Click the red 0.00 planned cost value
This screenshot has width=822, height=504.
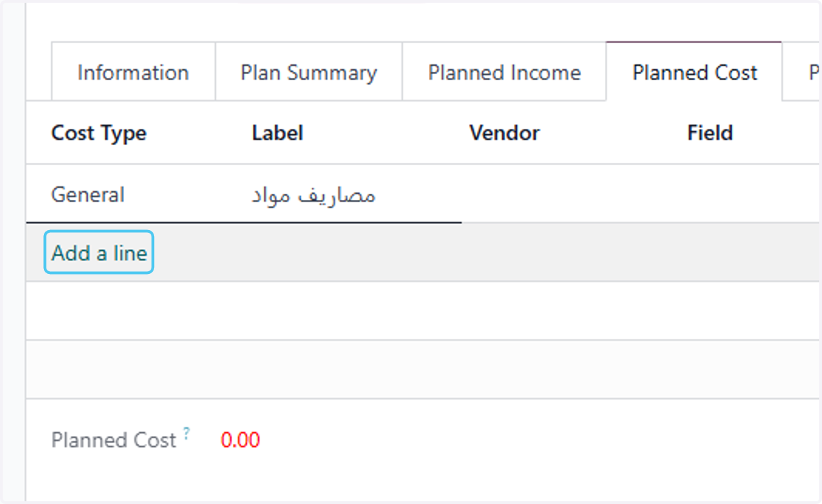point(240,440)
